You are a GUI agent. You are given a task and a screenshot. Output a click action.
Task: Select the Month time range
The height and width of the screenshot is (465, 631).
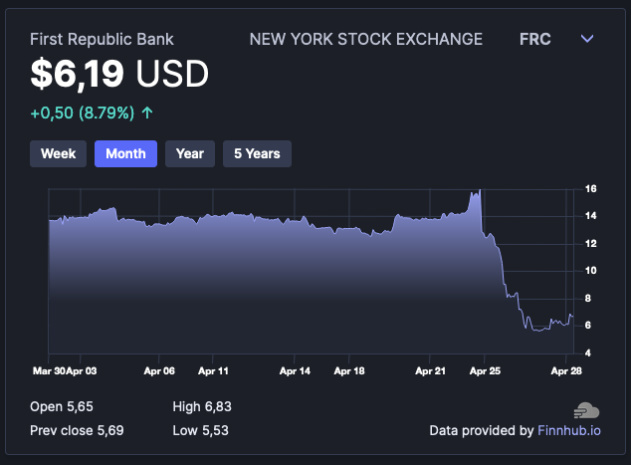(x=125, y=153)
